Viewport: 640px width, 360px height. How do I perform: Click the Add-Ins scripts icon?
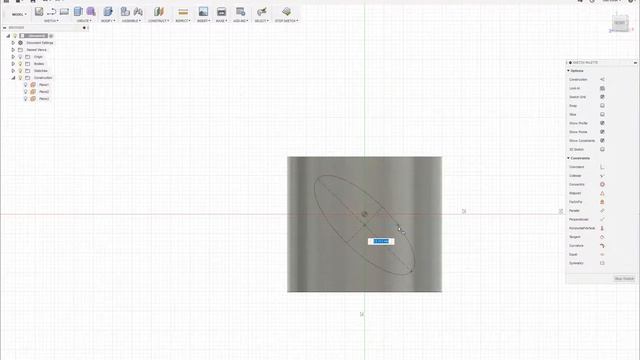[240, 11]
